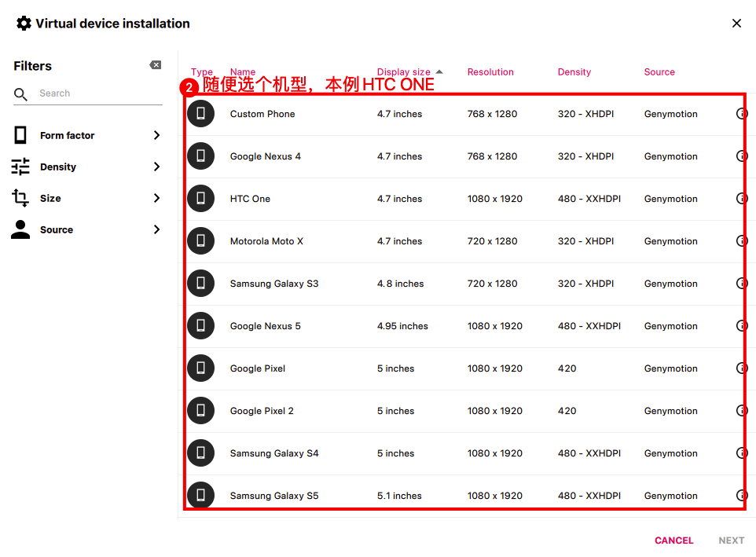Screen dimensions: 756x557
Task: Click the Samsung Galaxy S5 phone icon
Action: click(x=200, y=496)
